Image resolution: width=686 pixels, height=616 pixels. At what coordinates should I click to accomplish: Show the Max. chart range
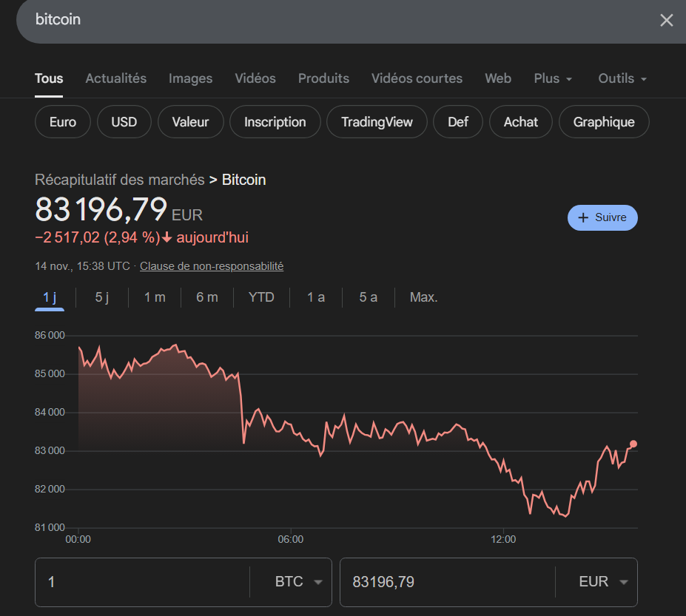pyautogui.click(x=424, y=297)
